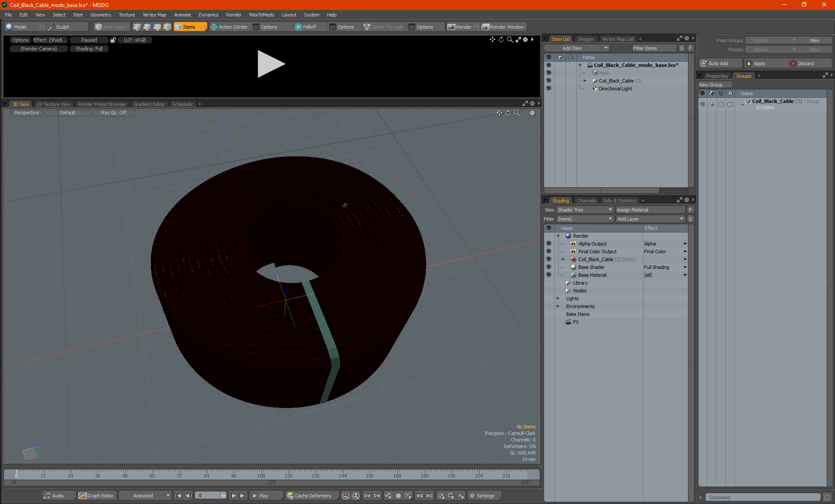This screenshot has width=835, height=504.
Task: Hide the Directional Light item
Action: (x=548, y=89)
